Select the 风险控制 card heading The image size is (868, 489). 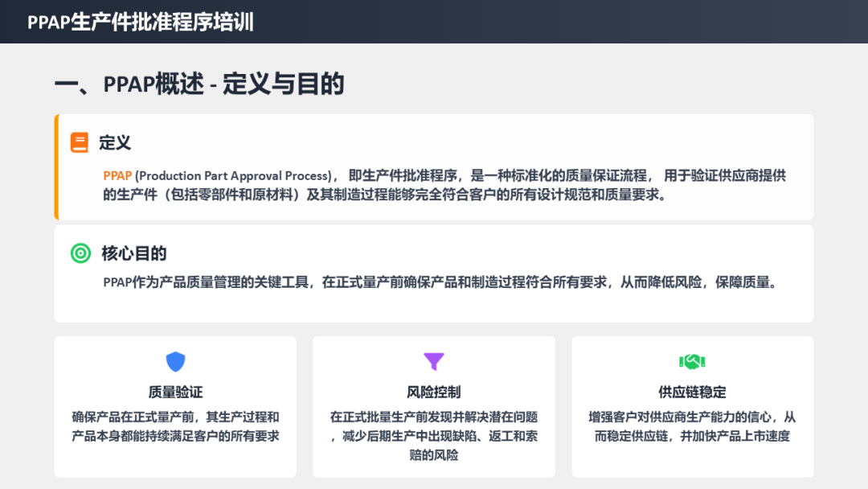coord(434,392)
